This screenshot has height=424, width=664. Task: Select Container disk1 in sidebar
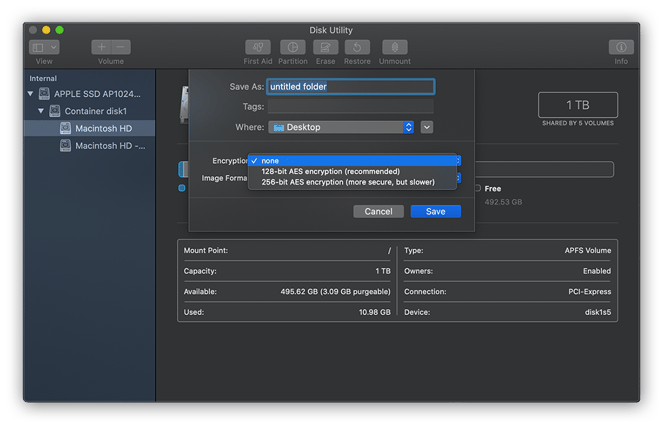[96, 111]
